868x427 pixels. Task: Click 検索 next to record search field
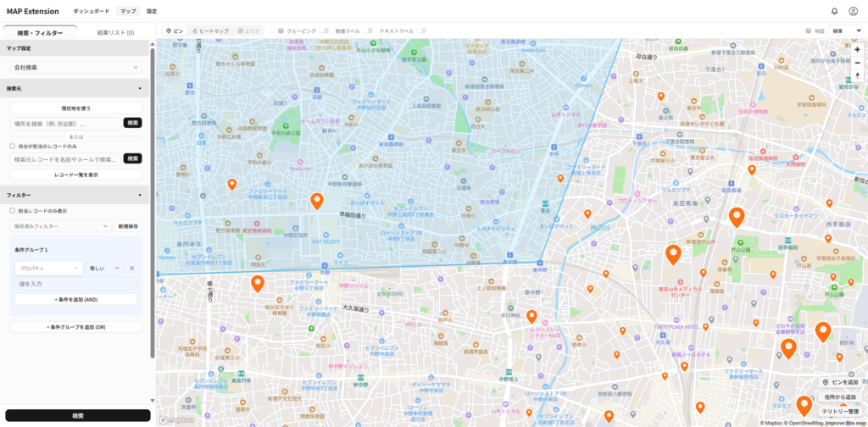[x=133, y=158]
